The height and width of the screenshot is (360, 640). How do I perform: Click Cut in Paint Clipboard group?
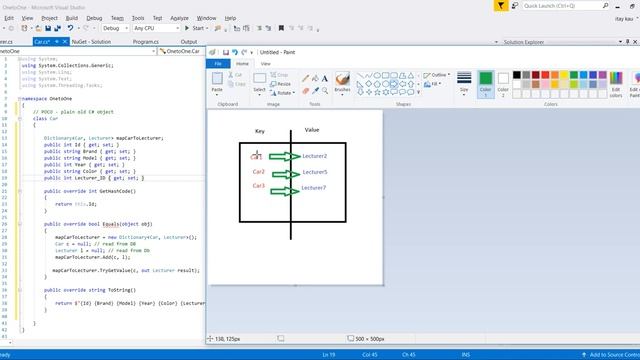(236, 75)
